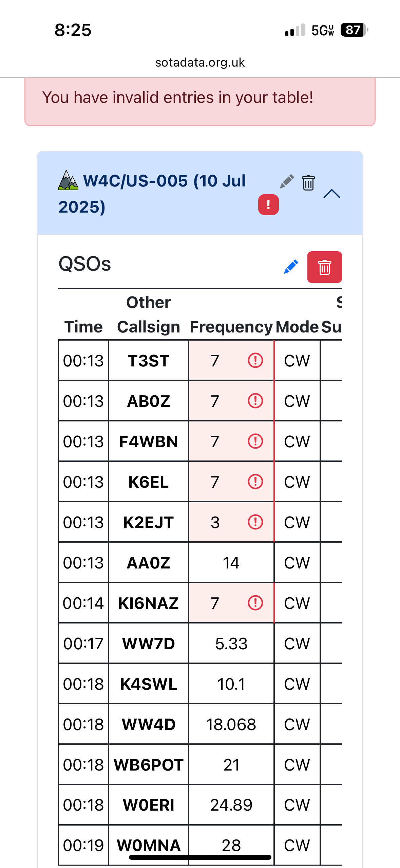The image size is (400, 868).
Task: Tap the 18.068 frequency cell for WW4D
Action: [x=231, y=724]
